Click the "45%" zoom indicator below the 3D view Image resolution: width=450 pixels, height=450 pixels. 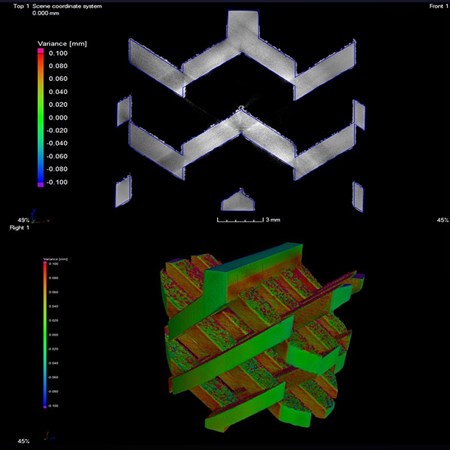tap(23, 441)
